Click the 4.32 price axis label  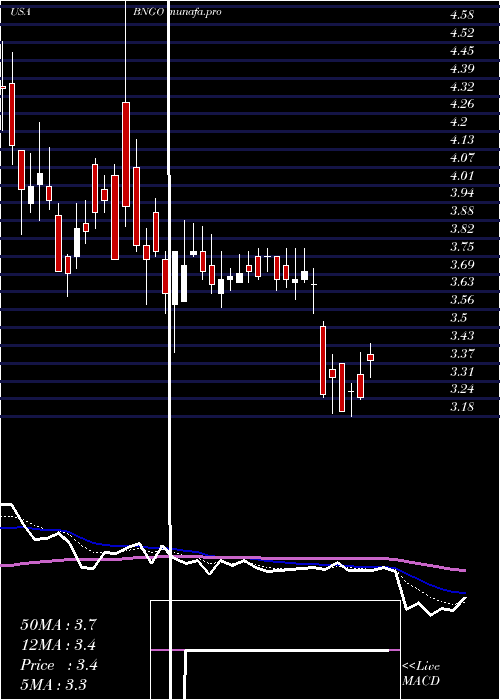pyautogui.click(x=462, y=86)
